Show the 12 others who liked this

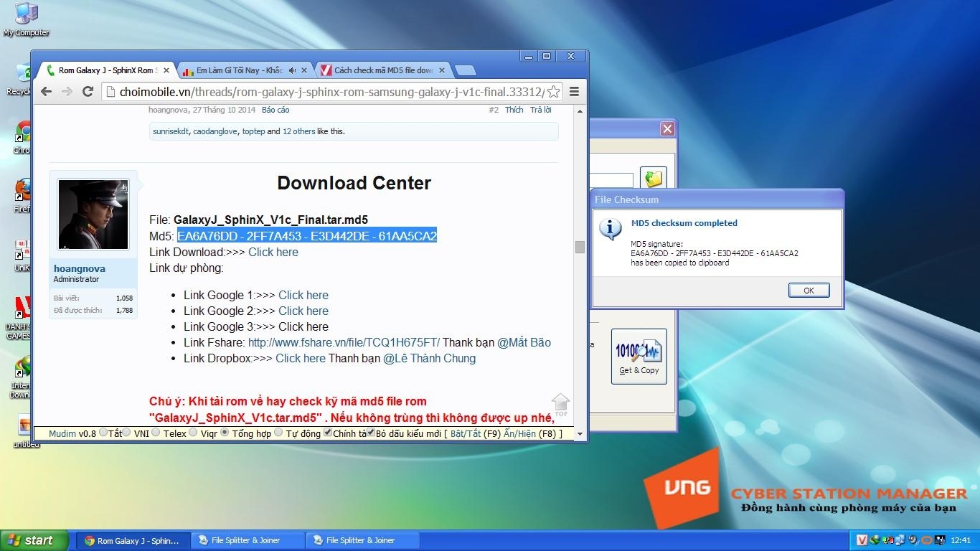pyautogui.click(x=298, y=131)
